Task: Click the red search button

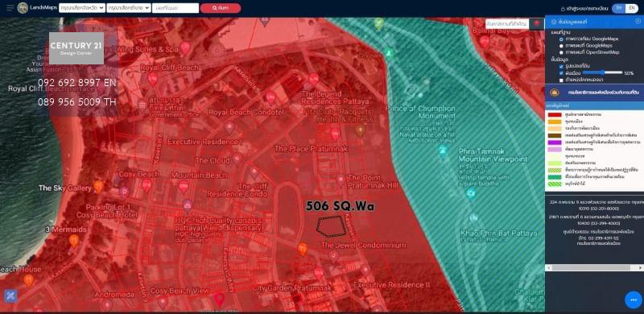Action: coord(221,8)
